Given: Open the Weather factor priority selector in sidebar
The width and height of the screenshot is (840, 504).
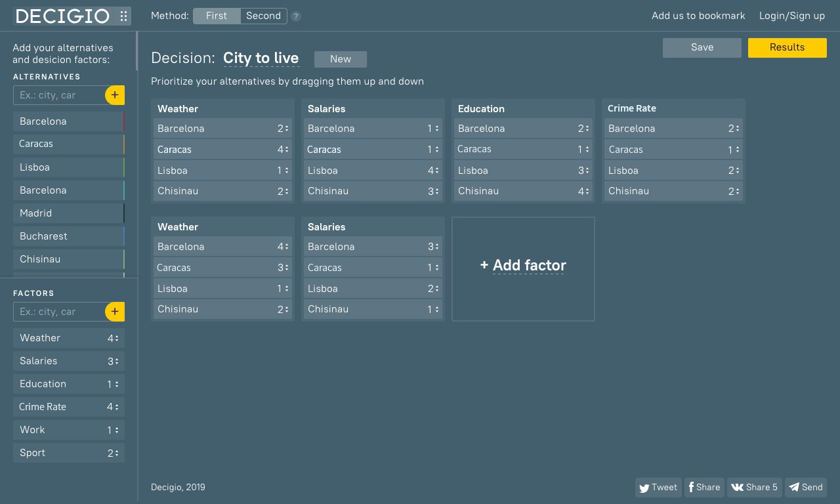Looking at the screenshot, I should click(x=114, y=338).
